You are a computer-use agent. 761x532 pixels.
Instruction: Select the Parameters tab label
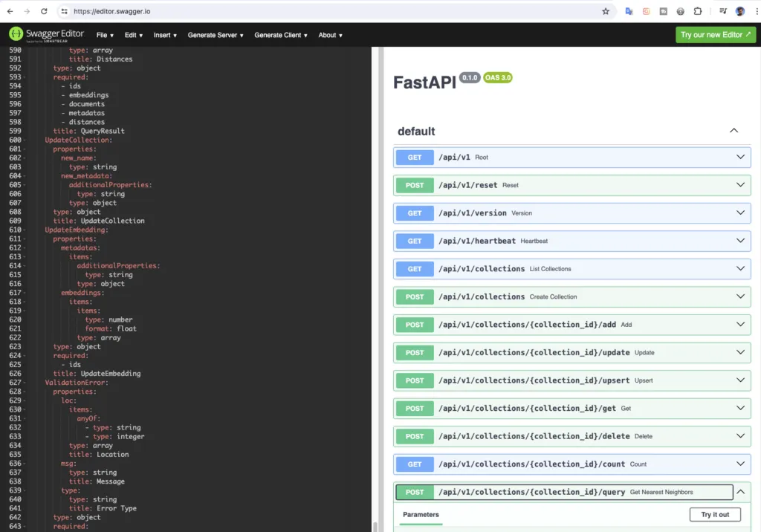pos(421,514)
